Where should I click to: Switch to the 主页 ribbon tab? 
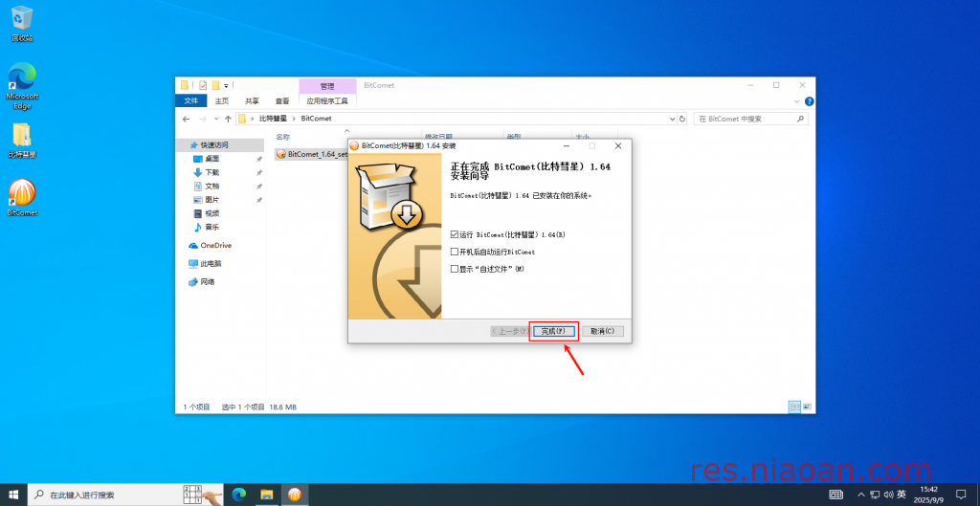pyautogui.click(x=222, y=100)
